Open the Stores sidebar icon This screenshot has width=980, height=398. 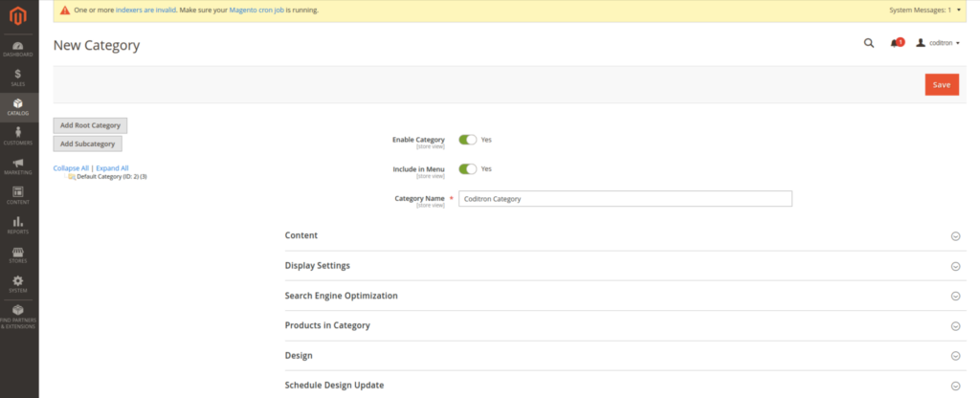pos(19,254)
